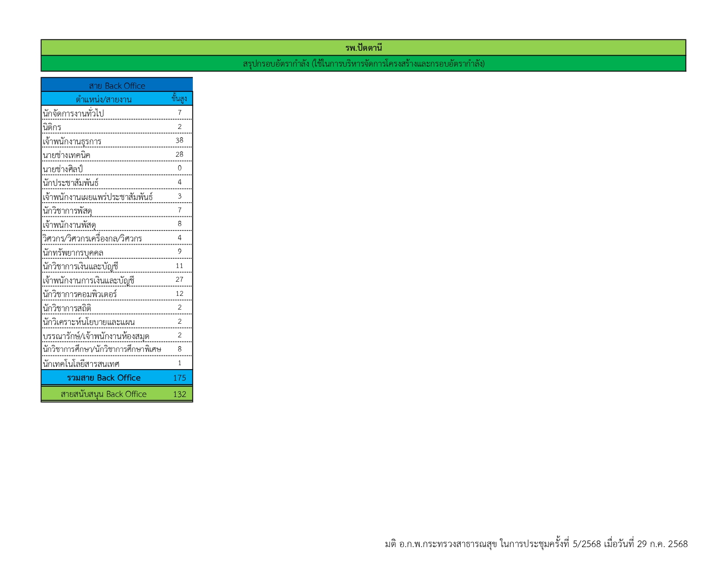Select the สาย Back Office table header

pyautogui.click(x=117, y=85)
